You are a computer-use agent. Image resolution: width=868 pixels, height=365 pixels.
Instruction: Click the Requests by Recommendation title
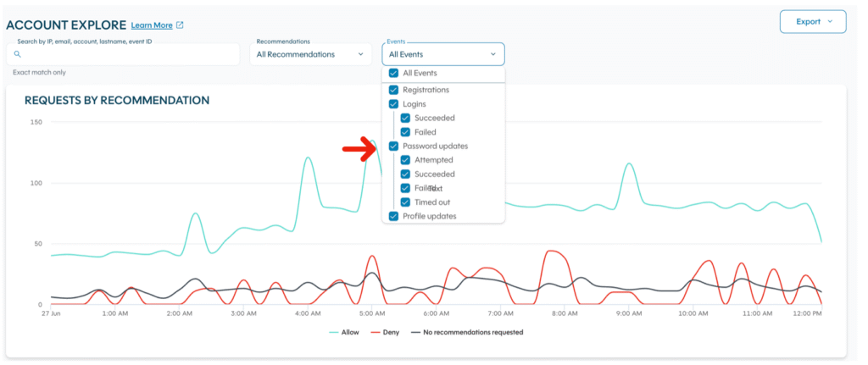pyautogui.click(x=117, y=100)
